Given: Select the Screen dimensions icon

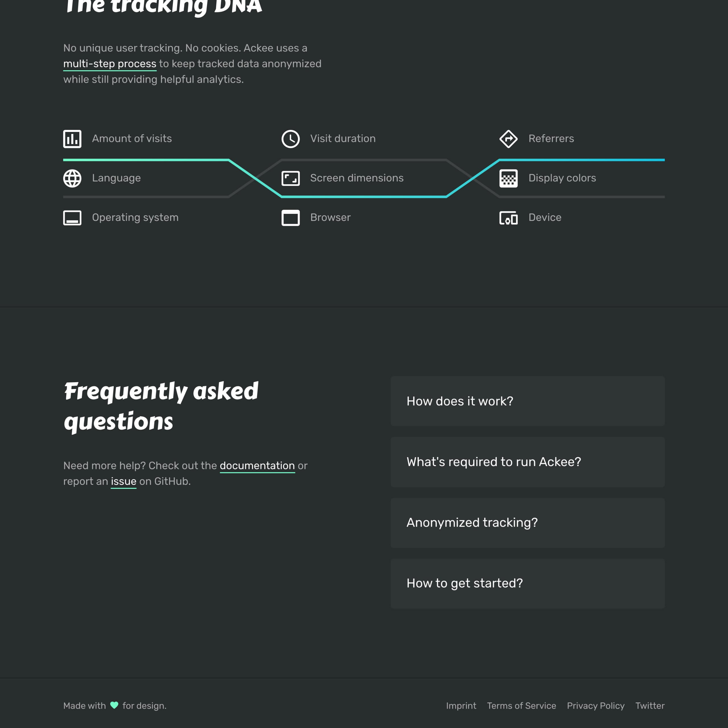Looking at the screenshot, I should tap(291, 178).
